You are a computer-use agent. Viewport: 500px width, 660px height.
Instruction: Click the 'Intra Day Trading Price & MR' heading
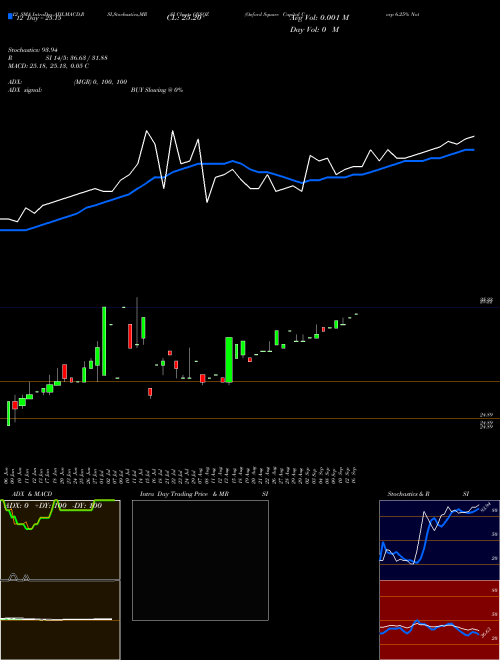(x=184, y=494)
